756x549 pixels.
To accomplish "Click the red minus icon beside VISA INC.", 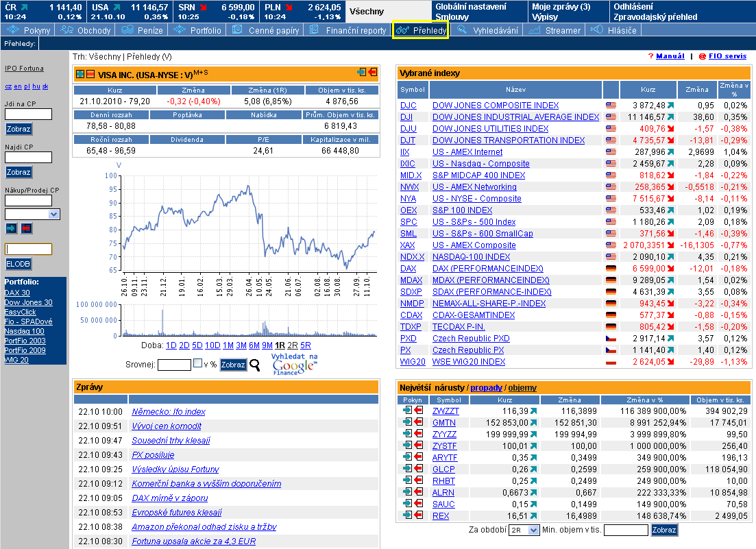I will pos(90,74).
